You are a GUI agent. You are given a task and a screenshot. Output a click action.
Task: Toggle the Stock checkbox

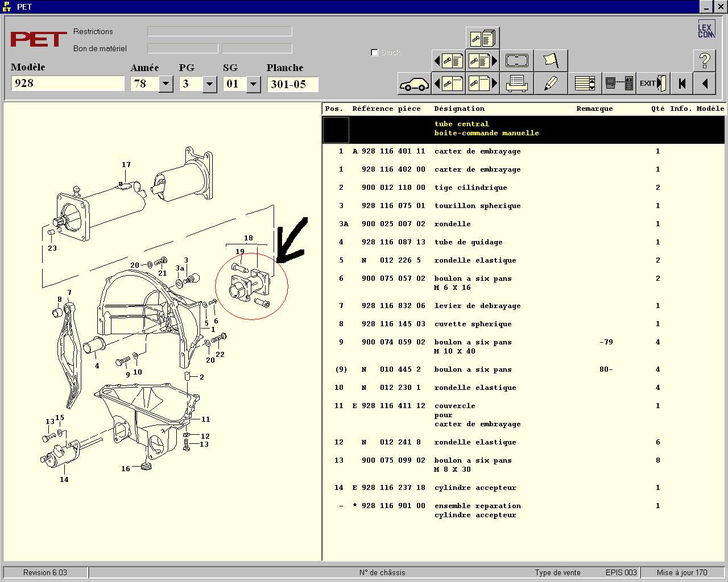pos(374,52)
